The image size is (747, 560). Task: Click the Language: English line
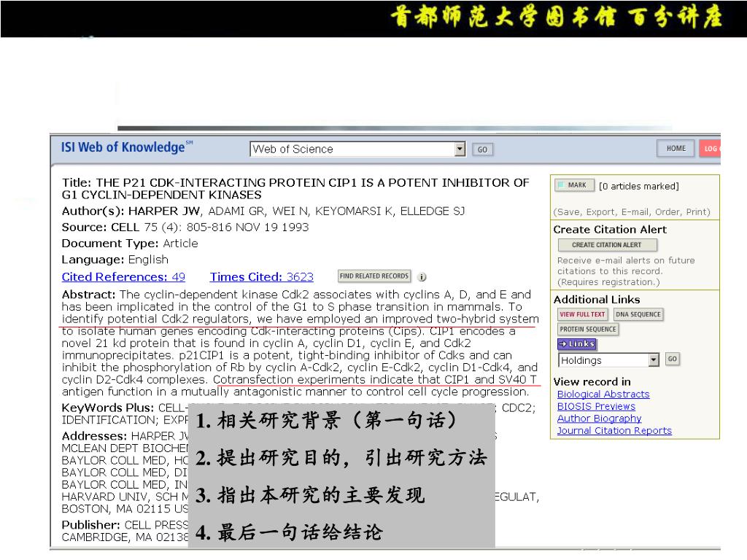tap(115, 260)
